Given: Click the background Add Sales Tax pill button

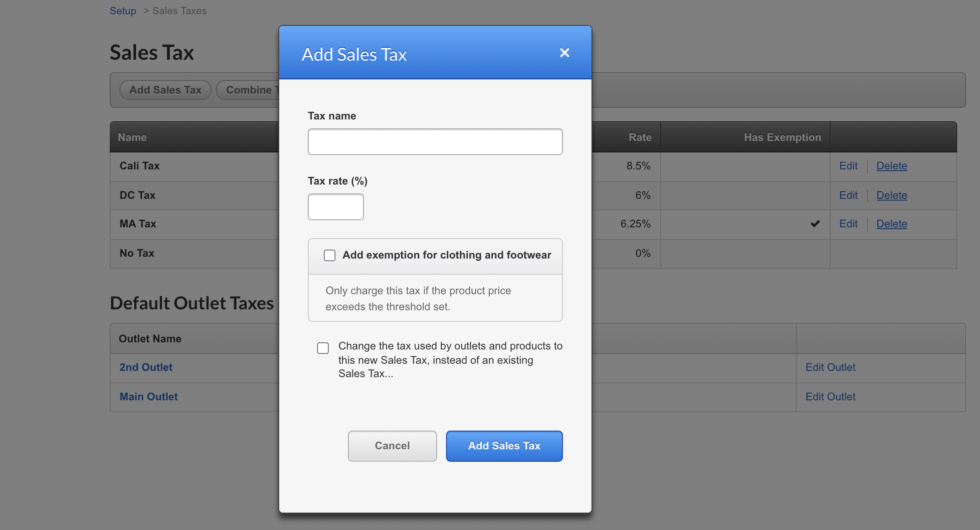Looking at the screenshot, I should [x=165, y=90].
